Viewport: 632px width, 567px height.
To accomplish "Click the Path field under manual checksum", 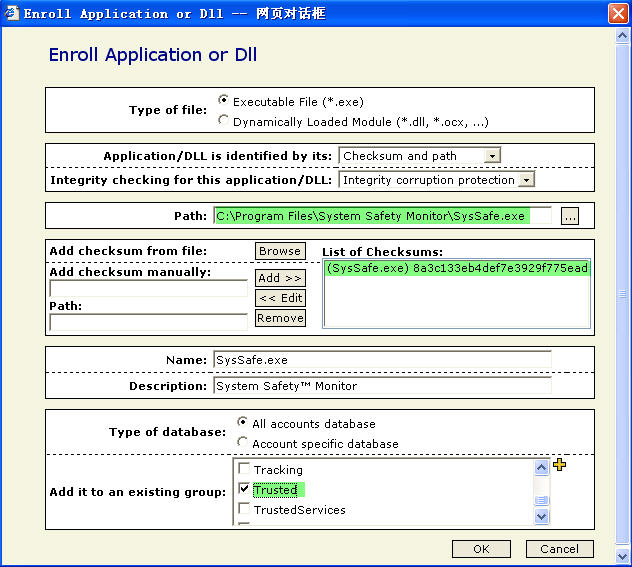I will [x=148, y=322].
